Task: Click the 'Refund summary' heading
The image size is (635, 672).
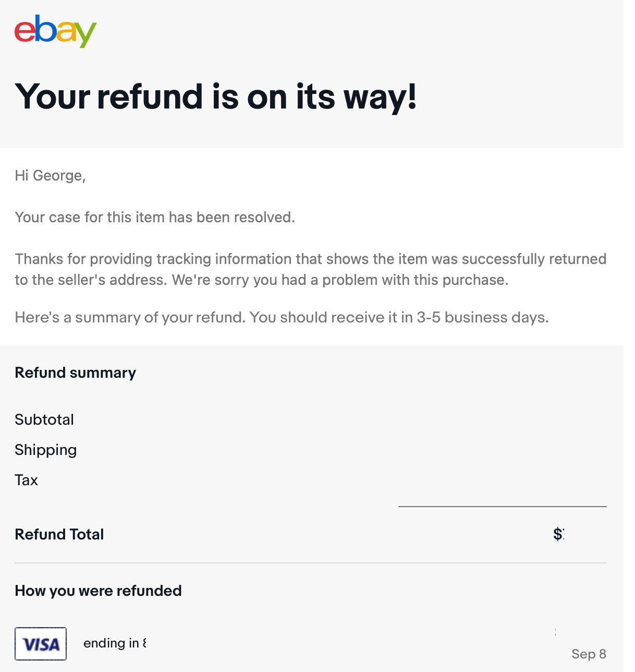Action: tap(75, 373)
